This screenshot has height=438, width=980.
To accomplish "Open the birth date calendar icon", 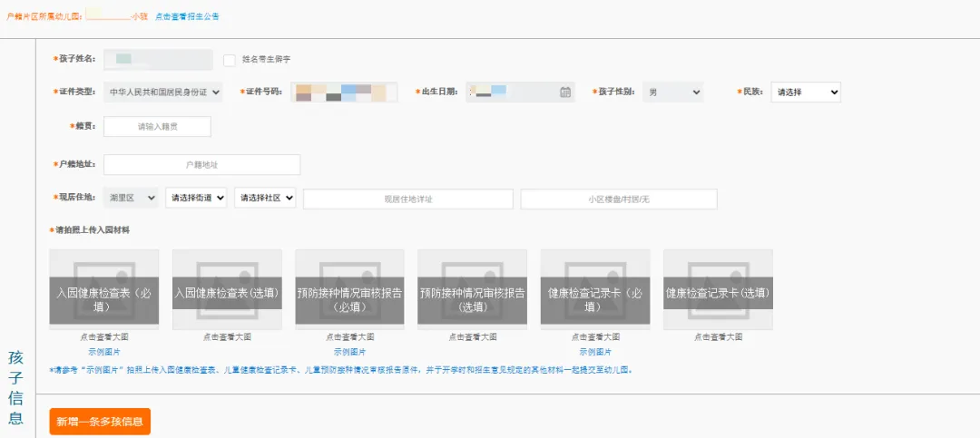I will (x=565, y=92).
